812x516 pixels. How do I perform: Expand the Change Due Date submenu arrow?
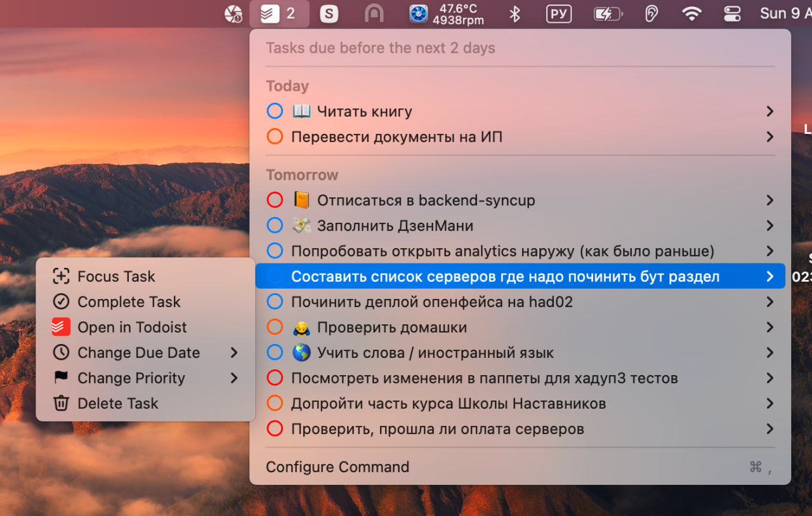coord(234,353)
